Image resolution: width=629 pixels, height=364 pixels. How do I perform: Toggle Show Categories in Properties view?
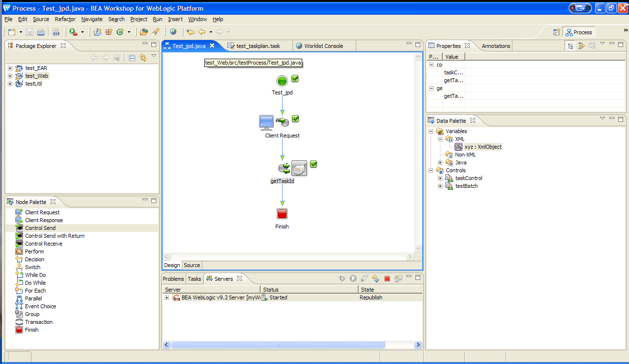570,45
